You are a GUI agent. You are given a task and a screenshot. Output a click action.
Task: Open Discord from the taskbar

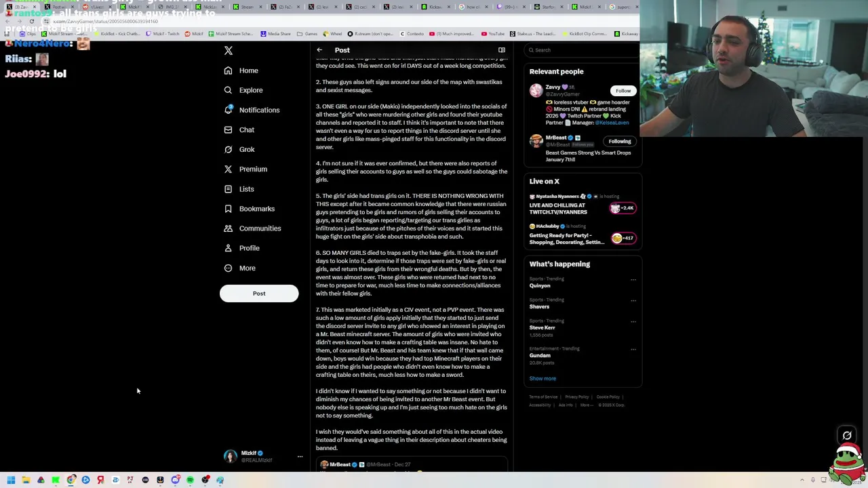click(x=175, y=480)
